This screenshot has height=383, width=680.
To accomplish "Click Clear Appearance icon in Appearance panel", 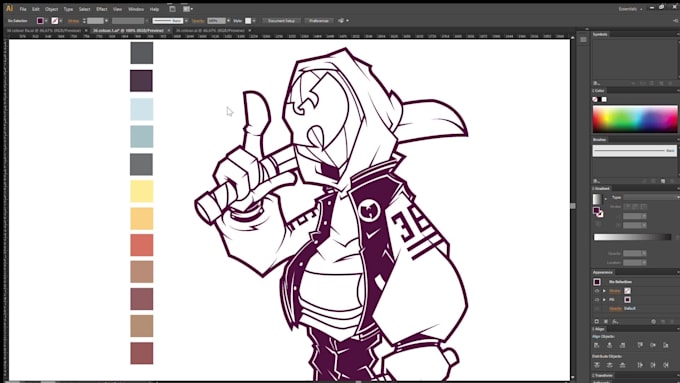I will click(654, 321).
